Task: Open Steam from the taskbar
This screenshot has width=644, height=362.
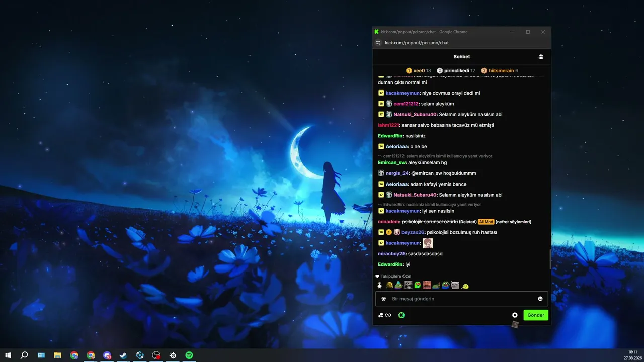Action: (x=123, y=355)
